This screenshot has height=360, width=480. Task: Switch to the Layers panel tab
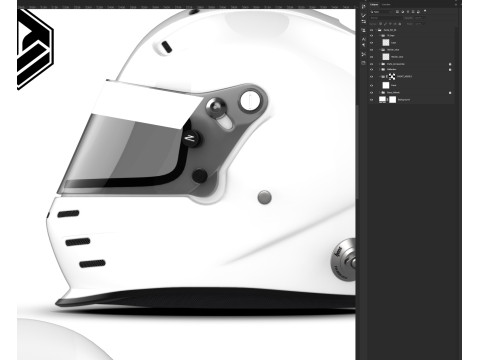coord(374,5)
